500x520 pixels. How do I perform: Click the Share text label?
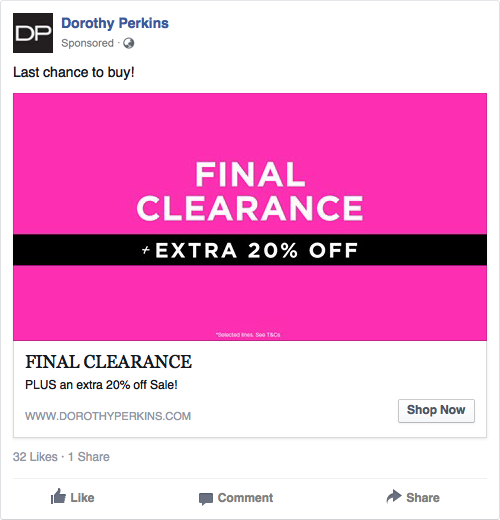[x=423, y=498]
